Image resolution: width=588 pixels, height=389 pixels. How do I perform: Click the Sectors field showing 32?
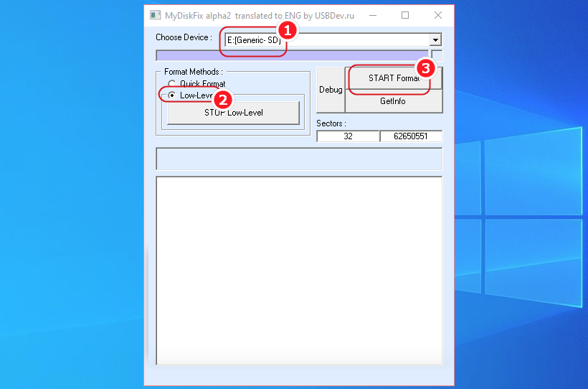348,136
